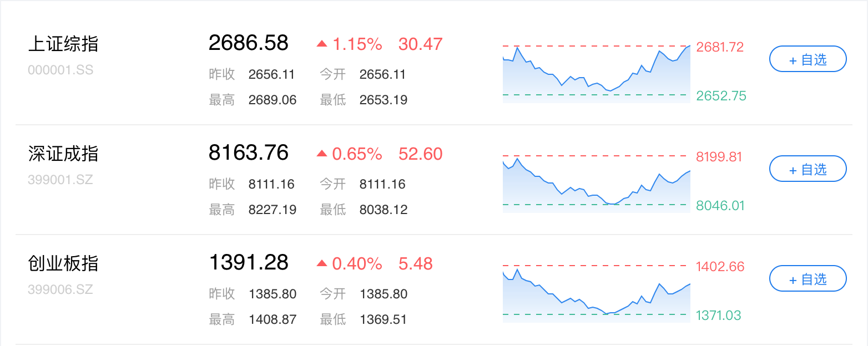Click the stock code 399006.SZ
Viewport: 868px width, 346px height.
(x=60, y=289)
